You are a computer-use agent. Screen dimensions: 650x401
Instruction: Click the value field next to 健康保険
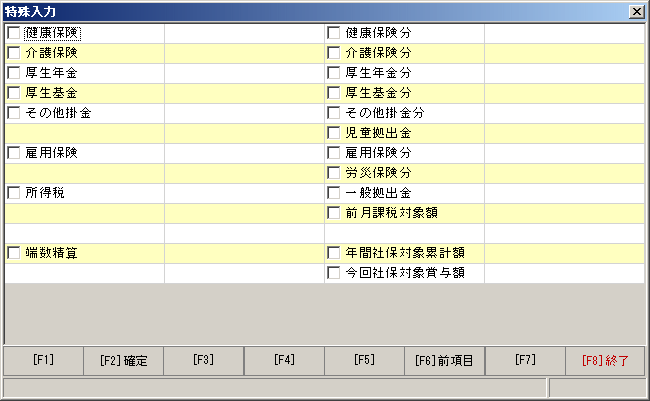245,33
